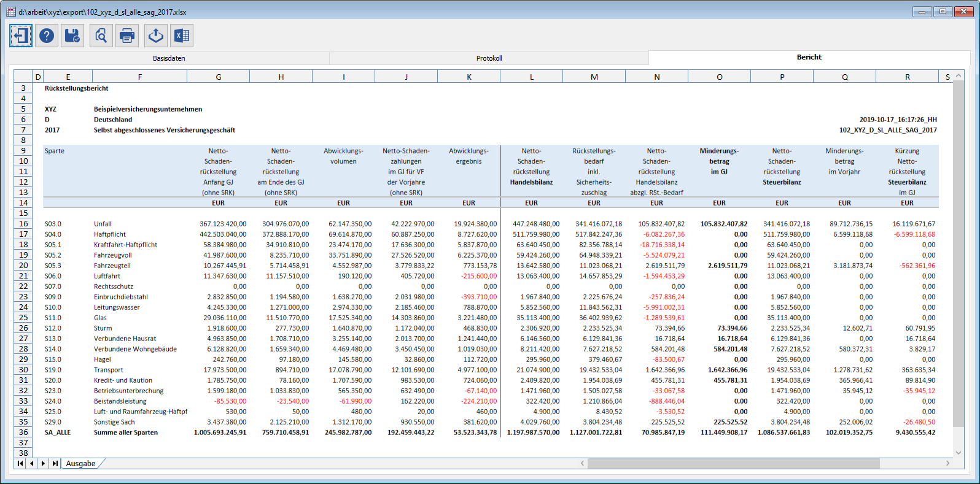Screen dimensions: 980x484
Task: Click 'Selbst abgeschlossenes Versicherungsgeschäft' cell
Action: point(165,130)
